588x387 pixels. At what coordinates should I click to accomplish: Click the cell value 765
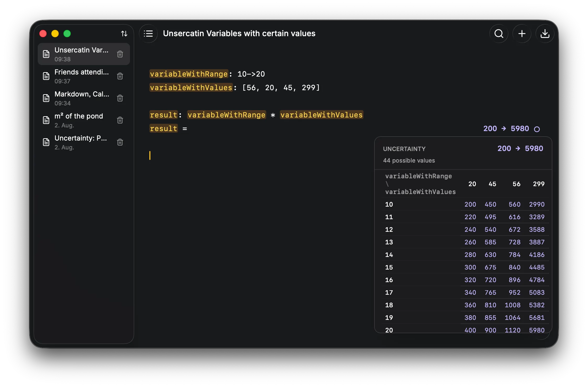click(490, 293)
